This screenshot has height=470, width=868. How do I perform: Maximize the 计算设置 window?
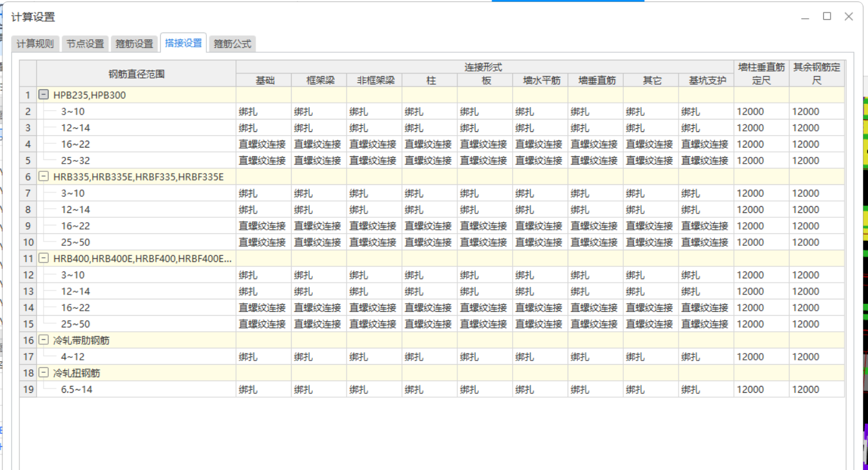click(x=827, y=17)
